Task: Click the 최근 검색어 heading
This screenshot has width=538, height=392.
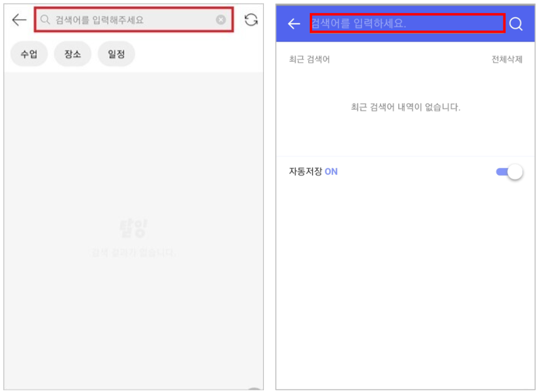Action: tap(309, 59)
